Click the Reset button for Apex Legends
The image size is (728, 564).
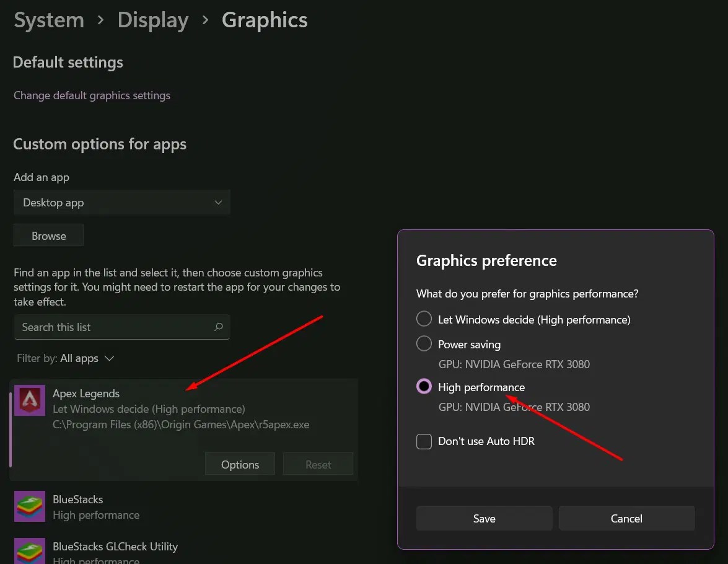318,464
